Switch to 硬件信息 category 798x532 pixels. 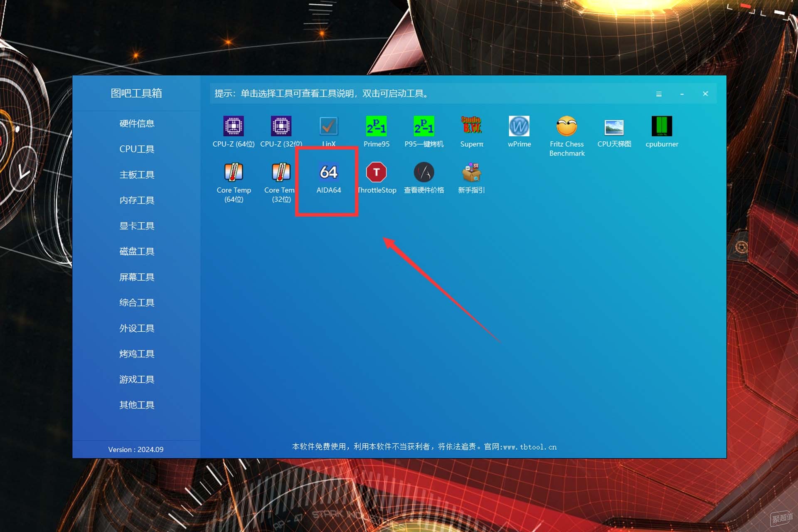[x=137, y=123]
